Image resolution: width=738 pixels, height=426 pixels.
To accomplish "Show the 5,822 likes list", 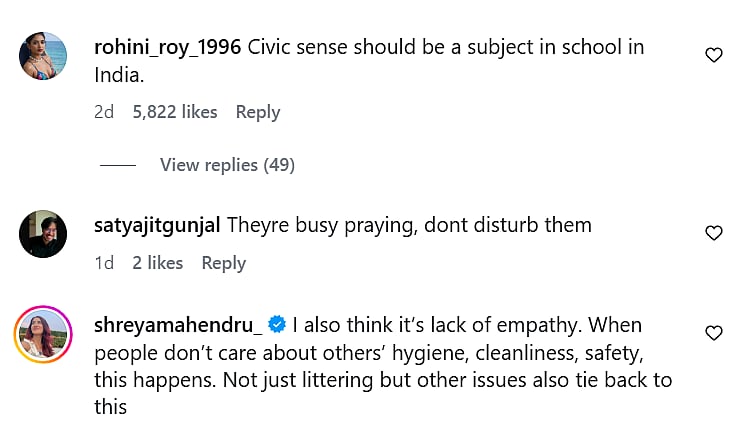I will (x=175, y=112).
